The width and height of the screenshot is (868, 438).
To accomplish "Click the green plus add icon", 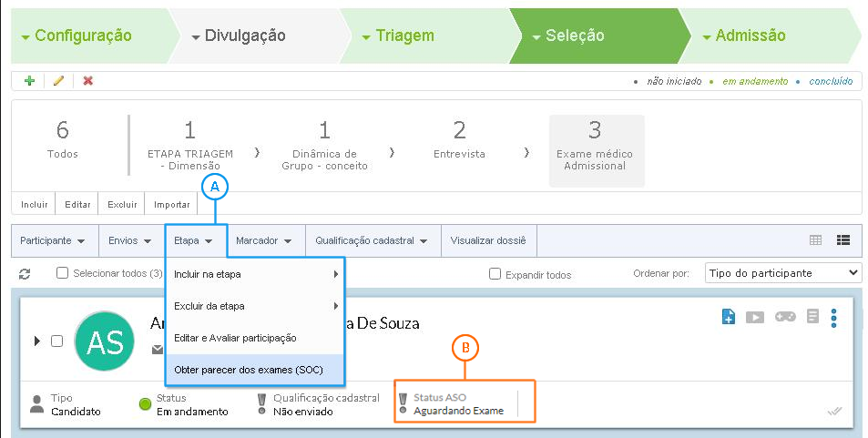I will coord(29,81).
